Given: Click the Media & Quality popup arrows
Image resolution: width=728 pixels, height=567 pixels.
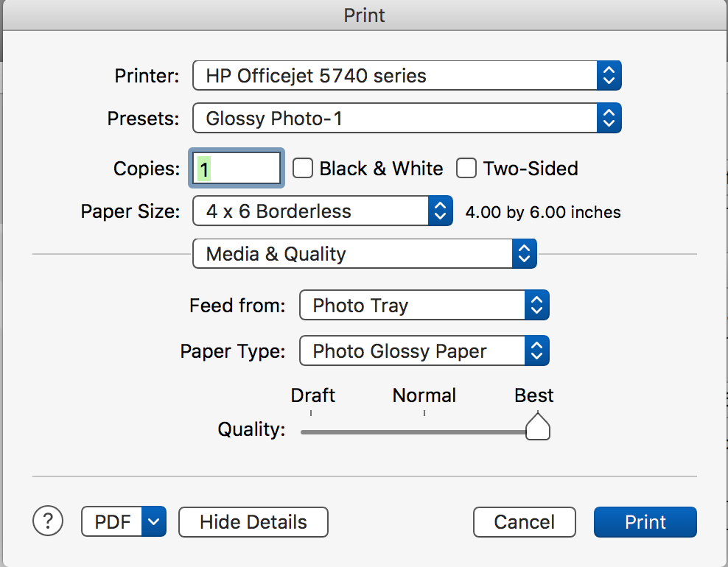Looking at the screenshot, I should click(524, 254).
